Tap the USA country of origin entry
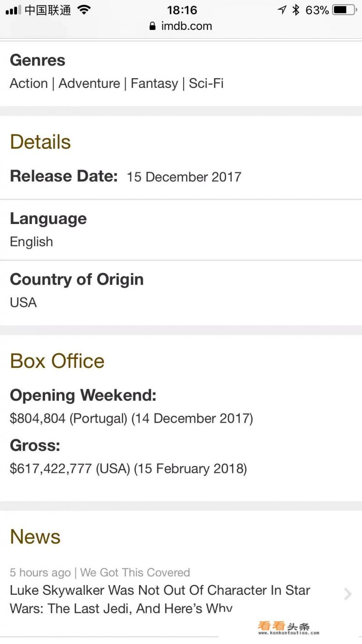 tap(23, 303)
